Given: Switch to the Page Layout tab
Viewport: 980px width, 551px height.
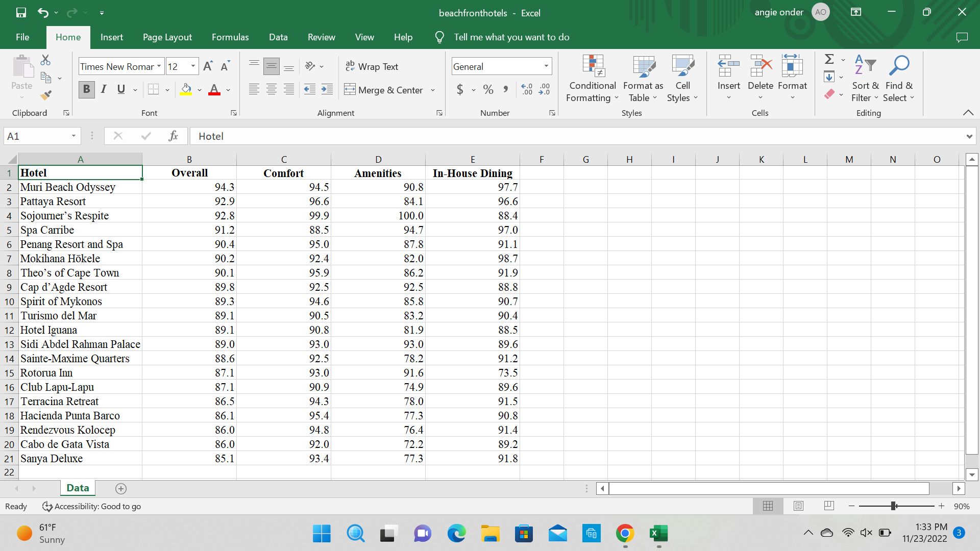Looking at the screenshot, I should [x=167, y=37].
